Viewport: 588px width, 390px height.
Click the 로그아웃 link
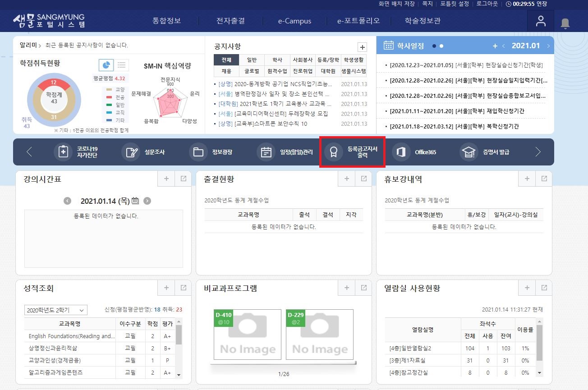[x=488, y=4]
